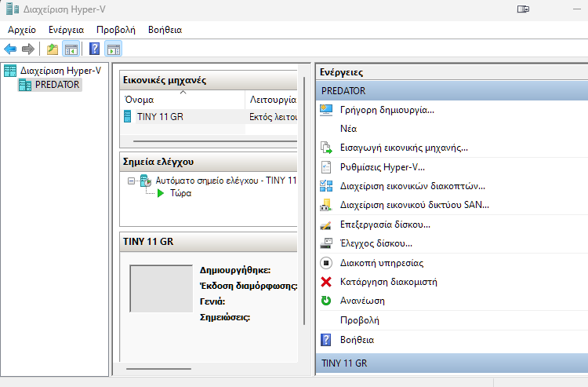Click the Δημιουργήθηκε: label

coord(235,270)
